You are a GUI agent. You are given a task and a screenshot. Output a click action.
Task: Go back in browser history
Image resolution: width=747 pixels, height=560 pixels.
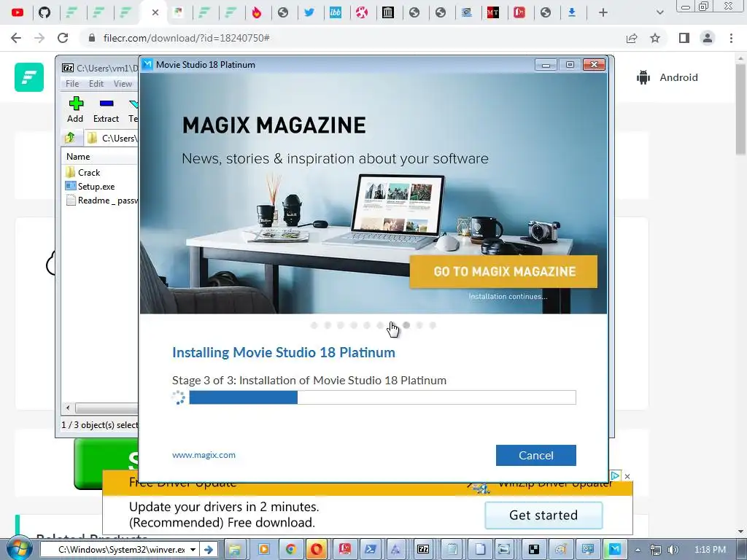[x=16, y=38]
